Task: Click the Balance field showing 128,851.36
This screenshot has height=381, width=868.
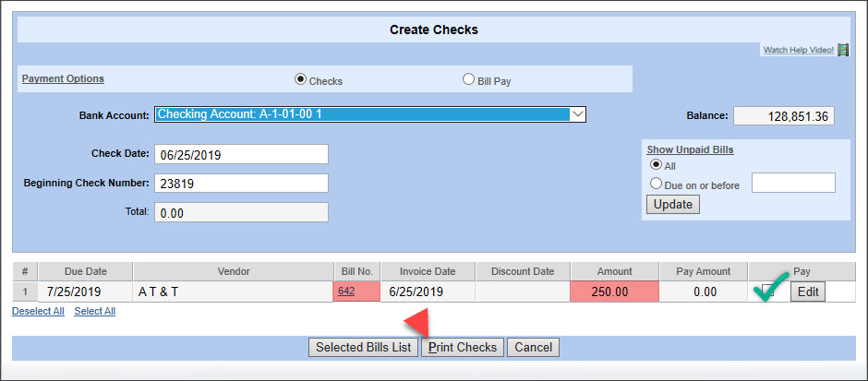Action: pos(784,116)
